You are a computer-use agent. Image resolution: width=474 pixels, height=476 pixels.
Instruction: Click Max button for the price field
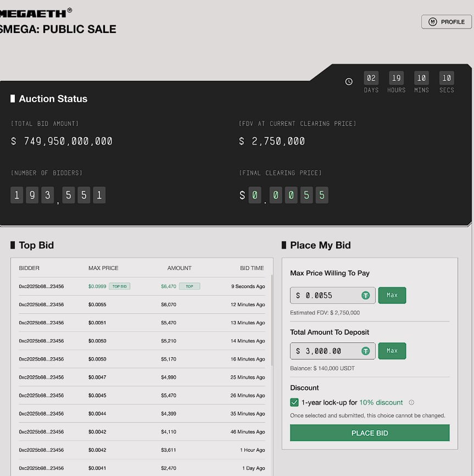coord(392,295)
